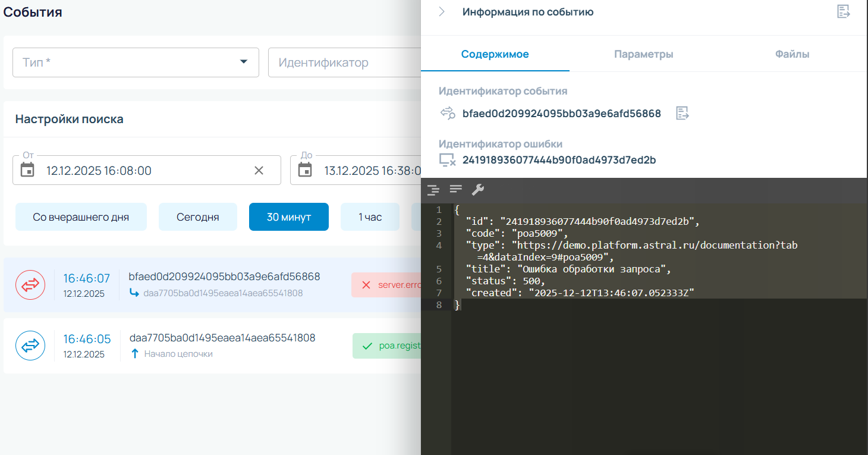The width and height of the screenshot is (868, 455).
Task: Click time 16:46:05 in event list
Action: 87,339
